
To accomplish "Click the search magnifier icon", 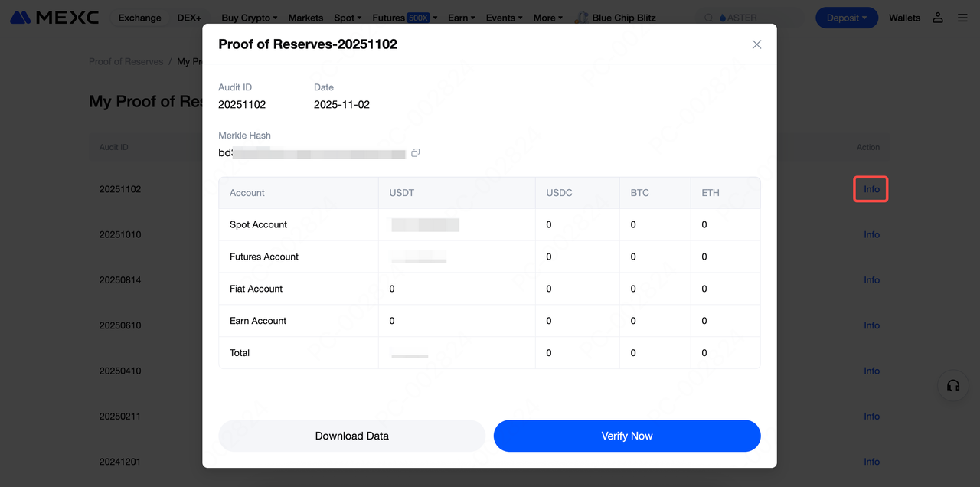I will click(709, 18).
